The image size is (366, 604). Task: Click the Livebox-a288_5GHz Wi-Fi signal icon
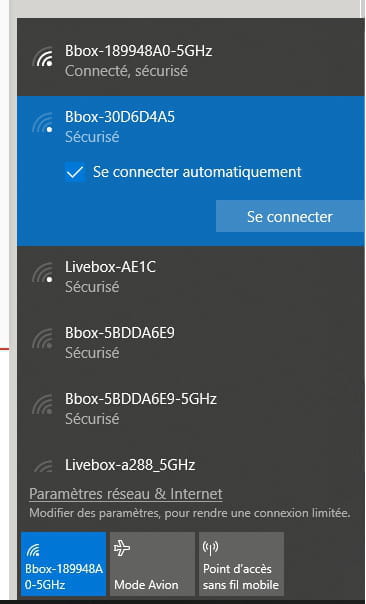[x=43, y=466]
